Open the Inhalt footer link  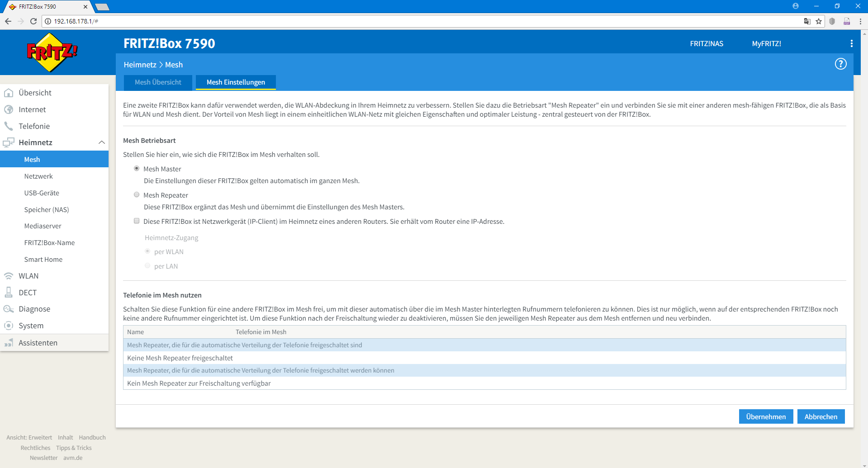(x=65, y=437)
